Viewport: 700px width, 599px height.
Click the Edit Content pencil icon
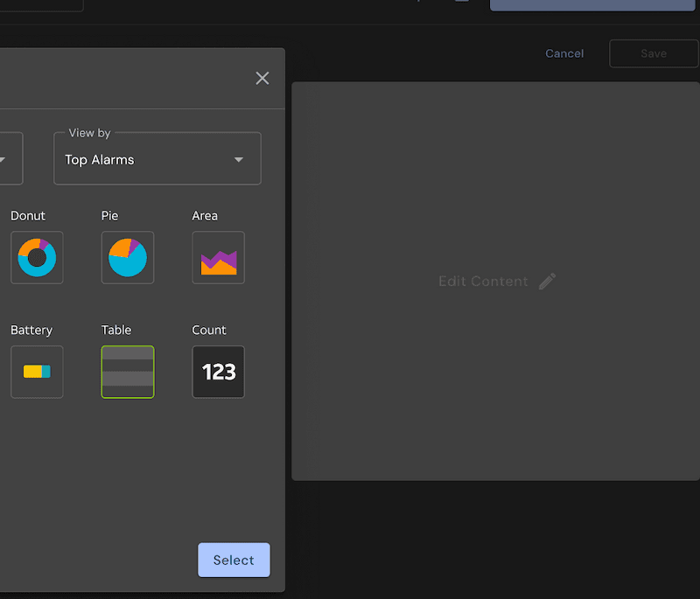click(x=549, y=281)
